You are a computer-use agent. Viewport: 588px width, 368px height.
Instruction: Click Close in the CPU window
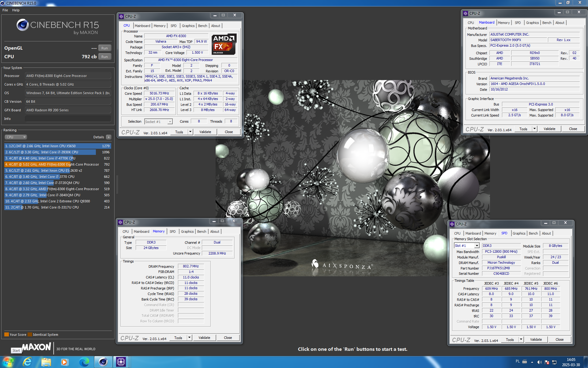(229, 132)
